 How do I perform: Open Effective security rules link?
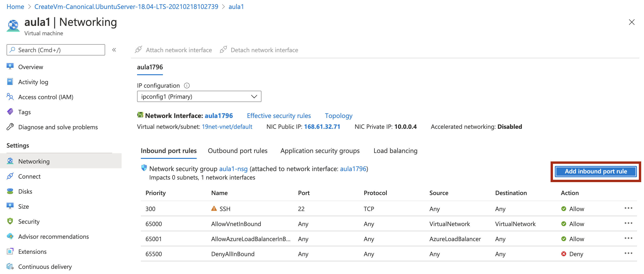(279, 116)
